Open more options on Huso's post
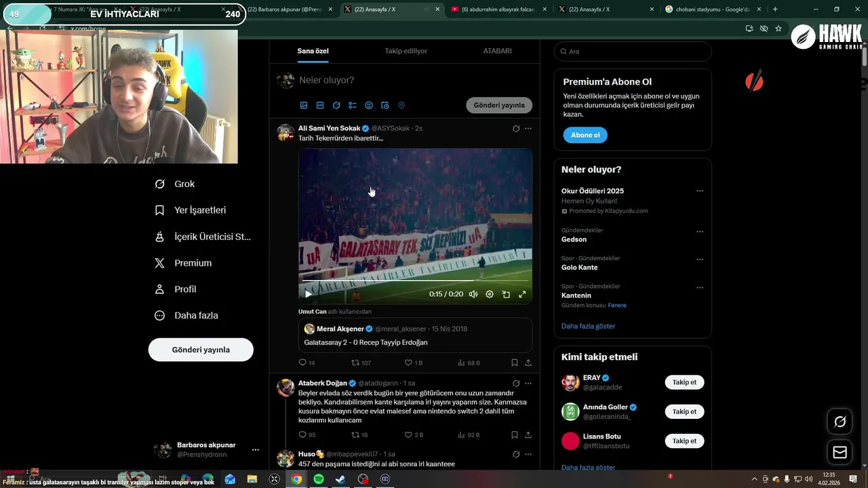 (528, 454)
